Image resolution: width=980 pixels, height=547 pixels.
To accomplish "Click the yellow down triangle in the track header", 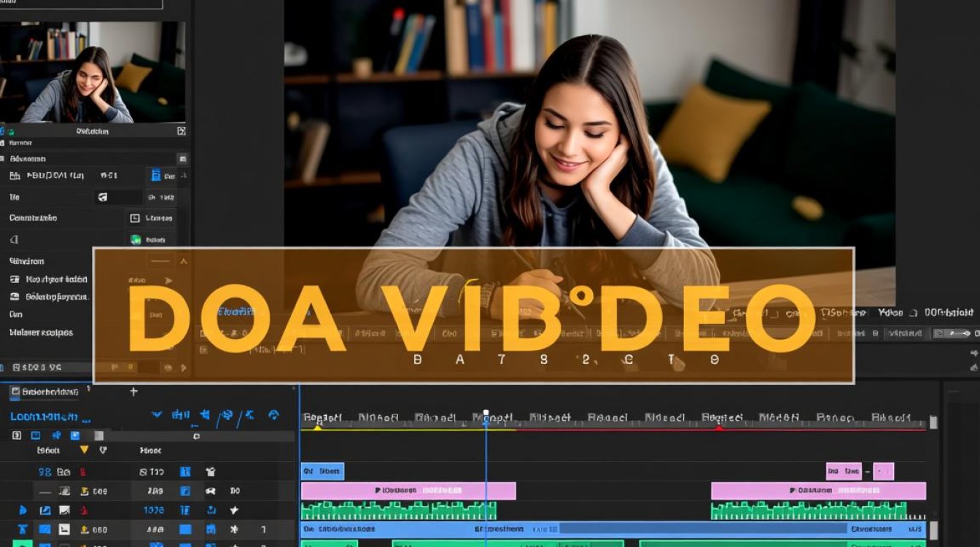I will point(84,450).
